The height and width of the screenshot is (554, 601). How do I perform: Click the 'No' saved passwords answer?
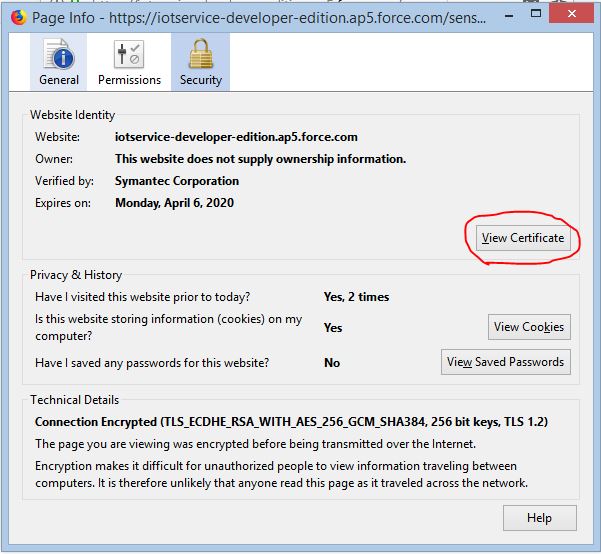coord(332,363)
